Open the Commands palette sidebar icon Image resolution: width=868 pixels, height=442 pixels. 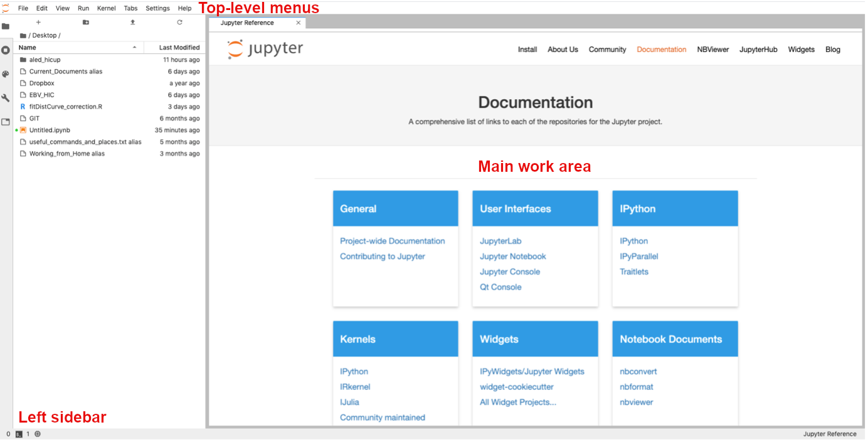(x=6, y=74)
